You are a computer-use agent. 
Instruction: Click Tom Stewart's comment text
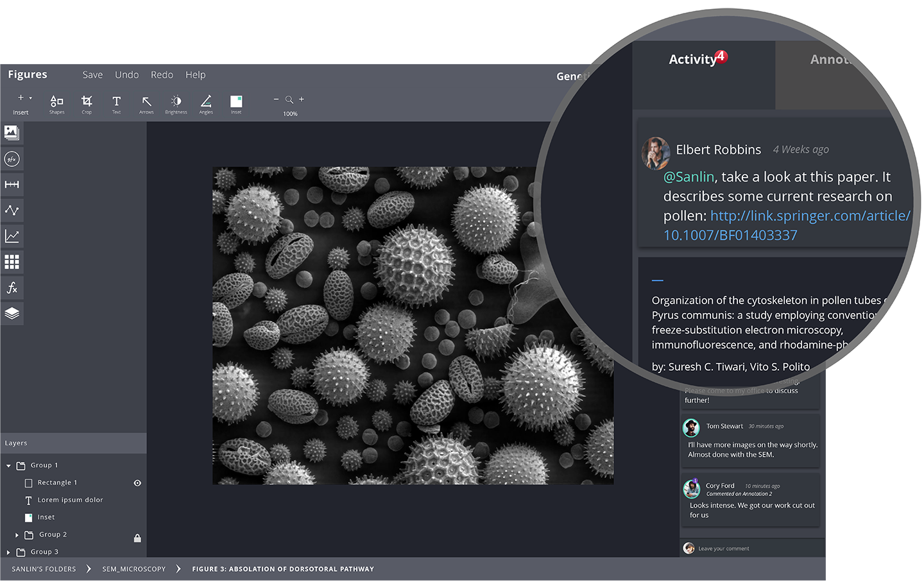point(752,450)
